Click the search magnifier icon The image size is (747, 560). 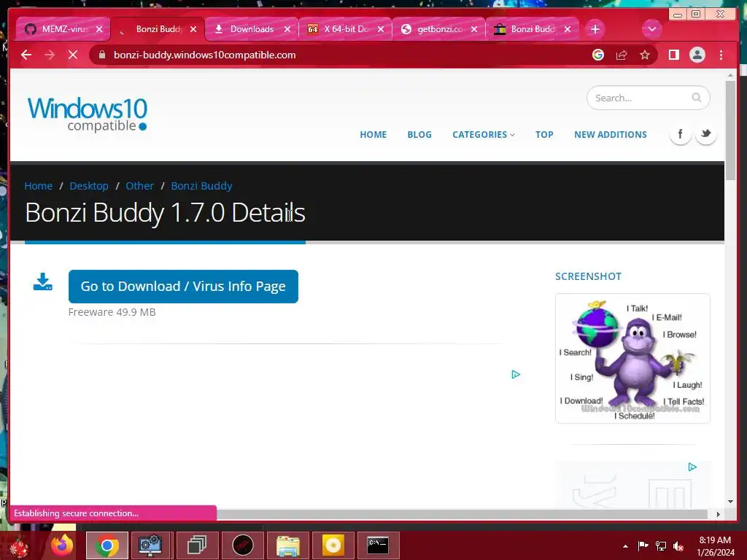pyautogui.click(x=696, y=98)
